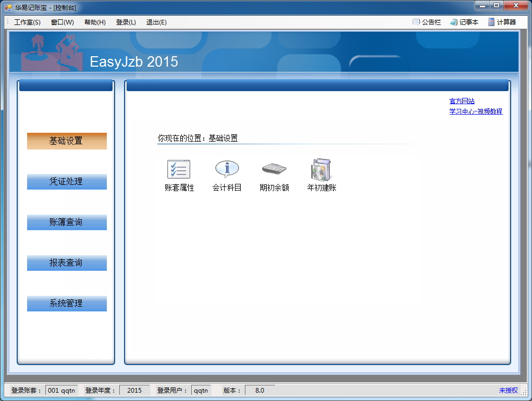532x401 pixels.
Task: Launch 记事本 from the toolbar
Action: pos(464,22)
